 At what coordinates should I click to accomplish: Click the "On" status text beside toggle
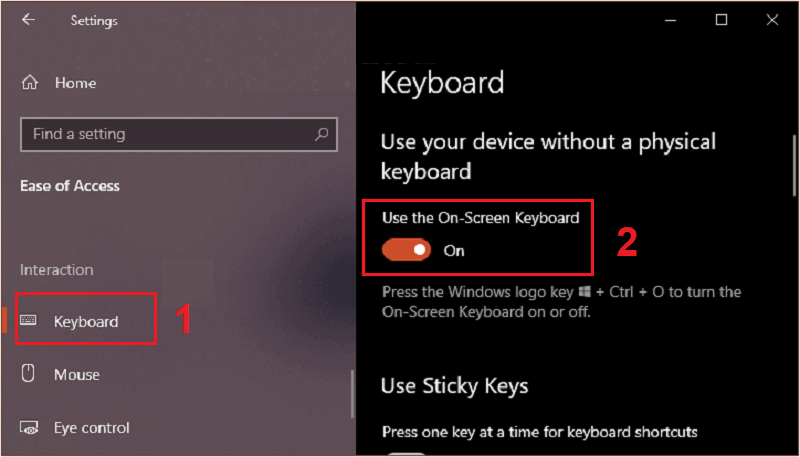click(x=454, y=250)
